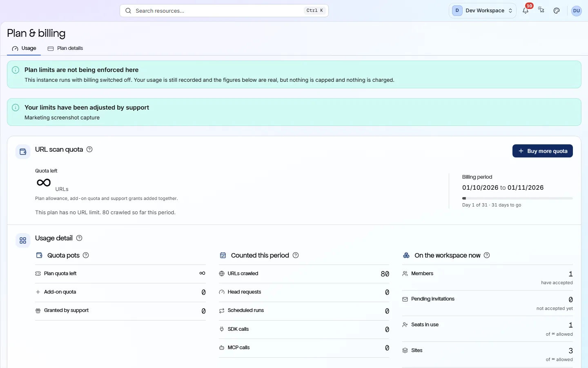Open the theme palette icon
The height and width of the screenshot is (368, 588).
click(x=557, y=11)
